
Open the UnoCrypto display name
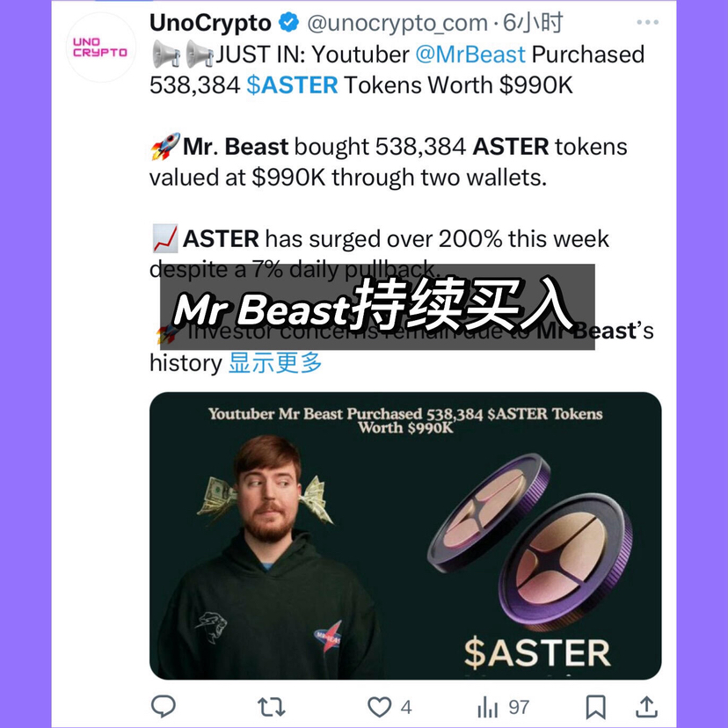(210, 23)
